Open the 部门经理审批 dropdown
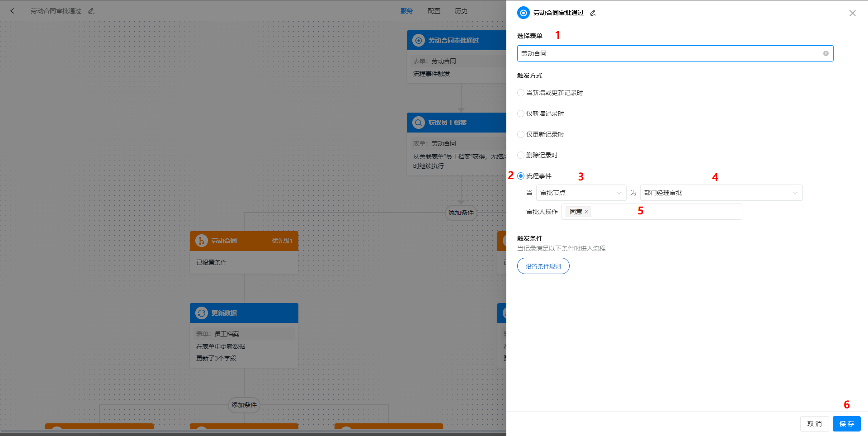This screenshot has width=868, height=436. [x=721, y=193]
